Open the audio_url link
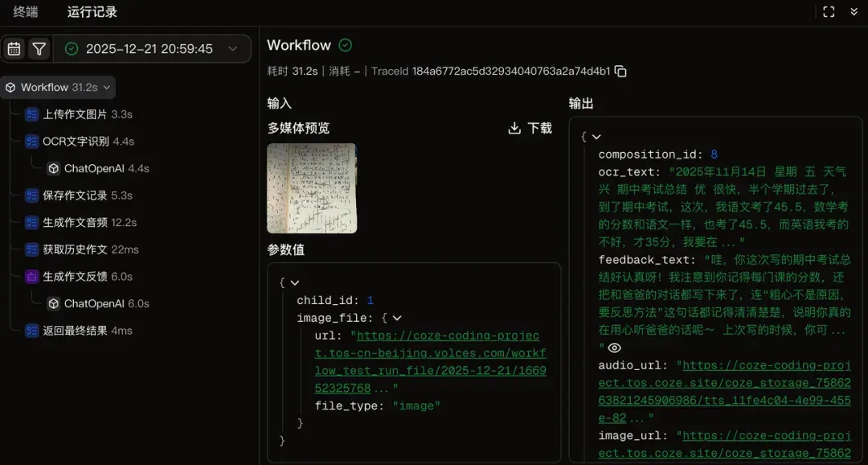868x465 pixels. pyautogui.click(x=725, y=391)
